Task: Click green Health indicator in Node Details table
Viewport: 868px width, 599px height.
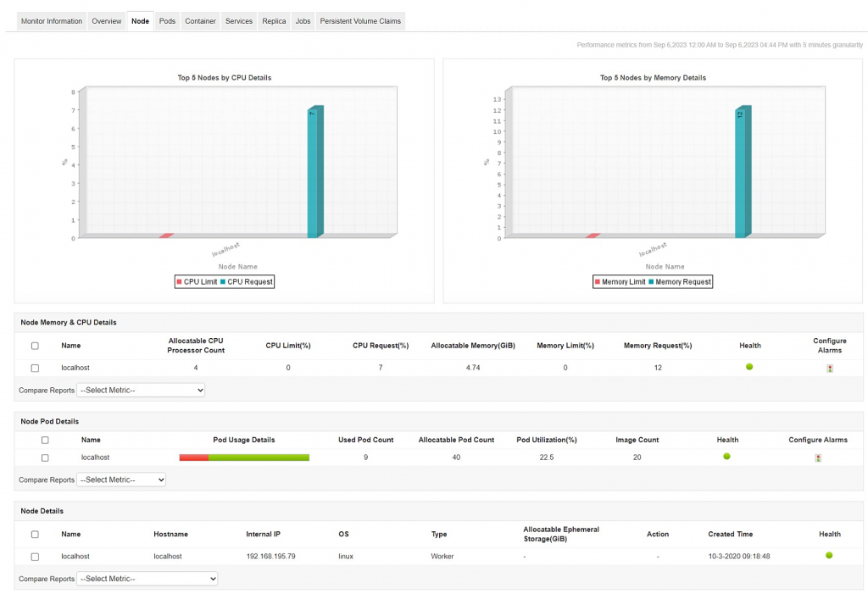Action: (x=828, y=556)
